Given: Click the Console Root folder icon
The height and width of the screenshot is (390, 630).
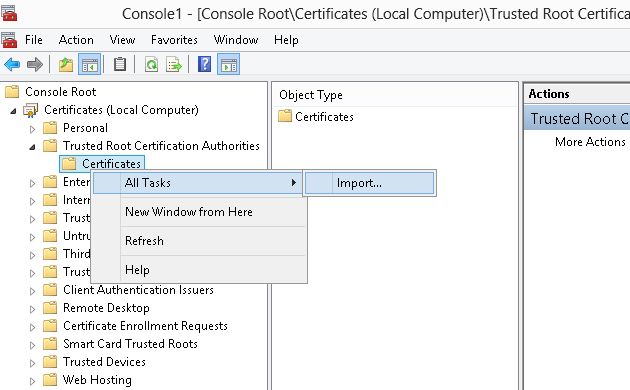Looking at the screenshot, I should pos(12,92).
